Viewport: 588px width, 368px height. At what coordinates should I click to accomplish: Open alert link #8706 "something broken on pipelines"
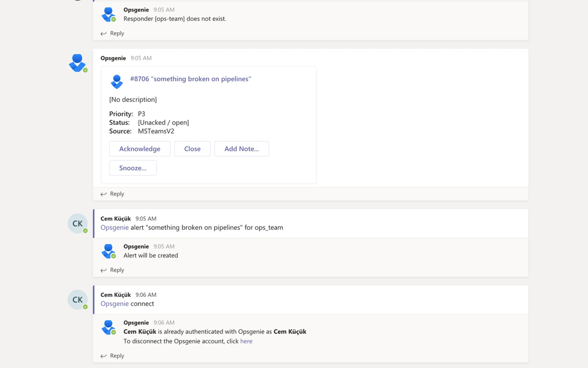click(191, 79)
